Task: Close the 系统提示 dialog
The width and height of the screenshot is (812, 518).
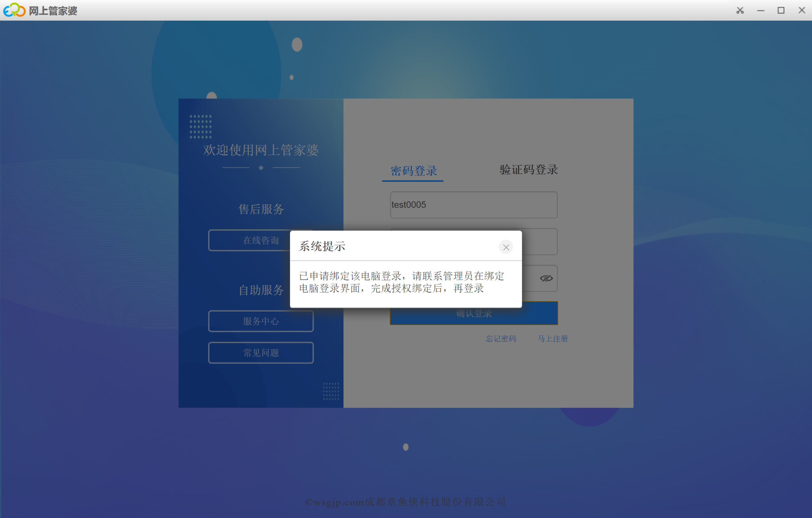Action: pyautogui.click(x=506, y=247)
